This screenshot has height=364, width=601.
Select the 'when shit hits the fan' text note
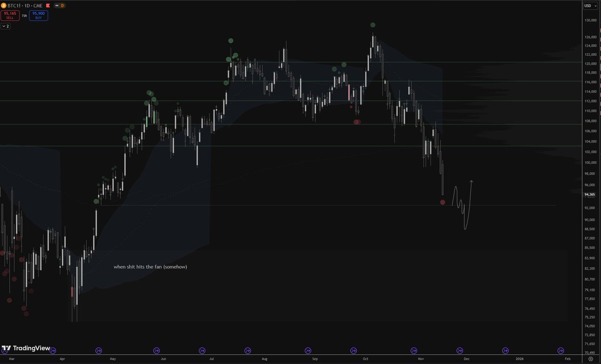[150, 267]
